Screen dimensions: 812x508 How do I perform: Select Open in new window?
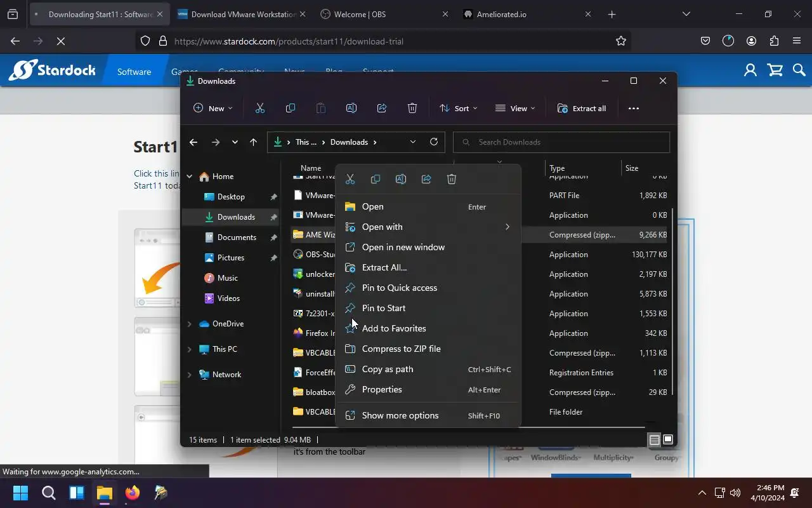pyautogui.click(x=428, y=247)
